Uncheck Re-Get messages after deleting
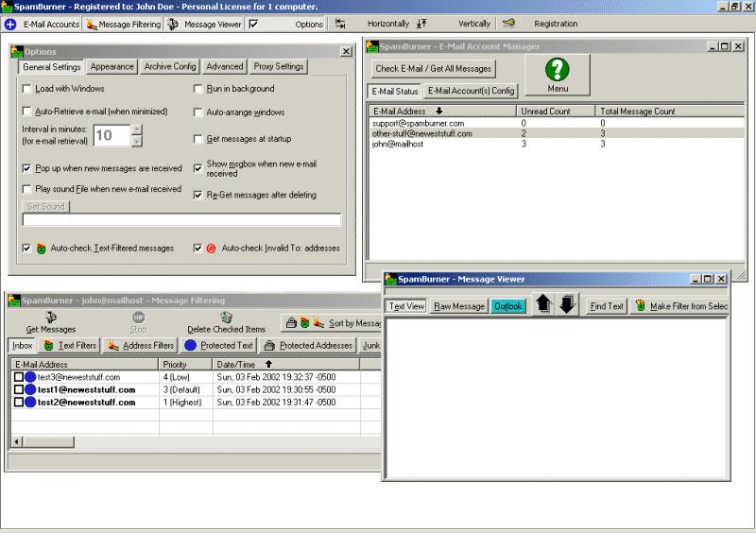The width and height of the screenshot is (756, 533). coord(198,195)
